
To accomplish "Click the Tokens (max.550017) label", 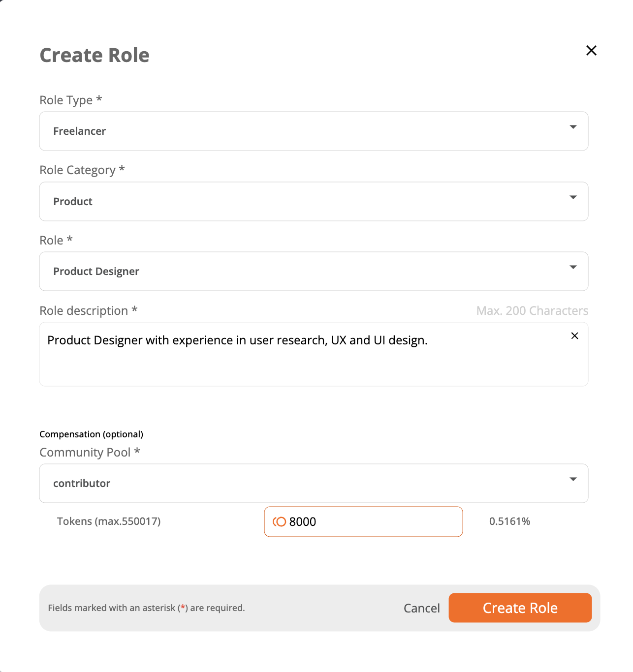I will (x=109, y=521).
